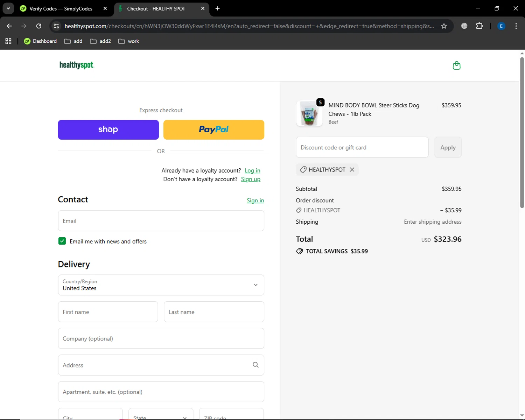
Task: Click the Express checkout heading
Action: (161, 110)
